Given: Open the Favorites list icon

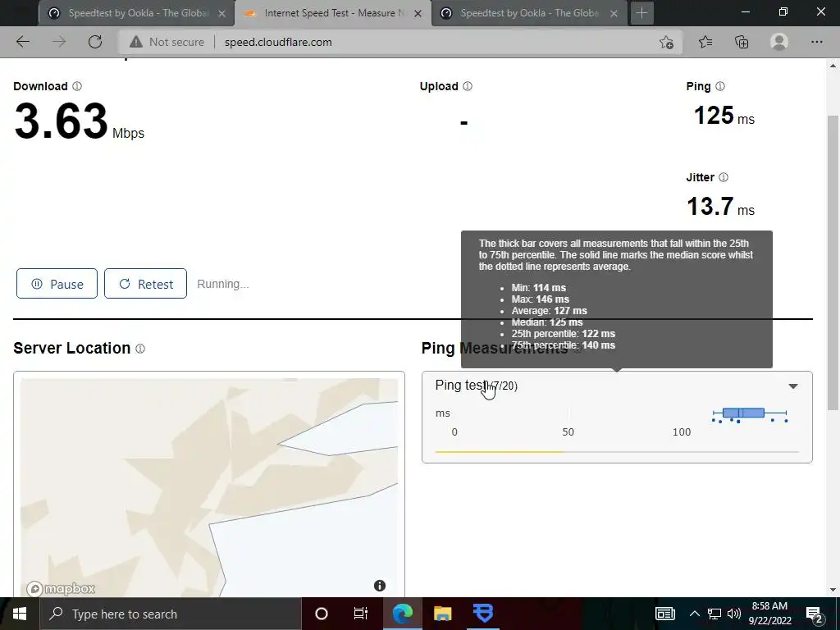Looking at the screenshot, I should click(x=705, y=42).
